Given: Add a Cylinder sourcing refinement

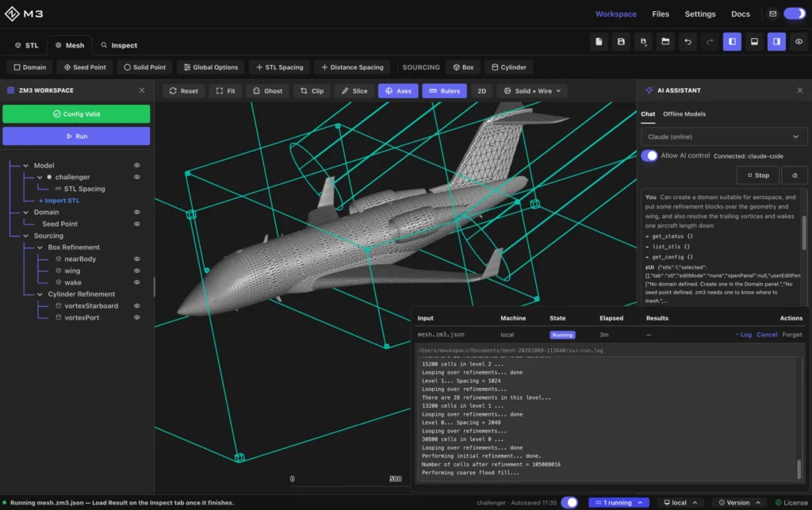Looking at the screenshot, I should [509, 67].
